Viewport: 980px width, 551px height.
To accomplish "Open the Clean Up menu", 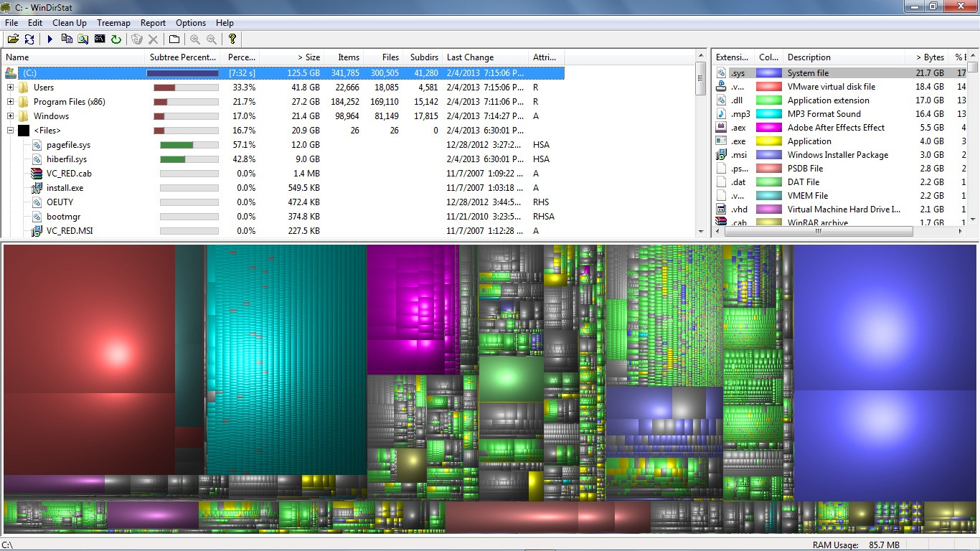I will [x=70, y=23].
